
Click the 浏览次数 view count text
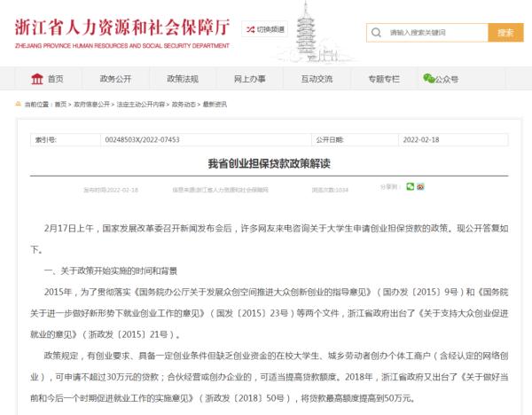pos(330,190)
